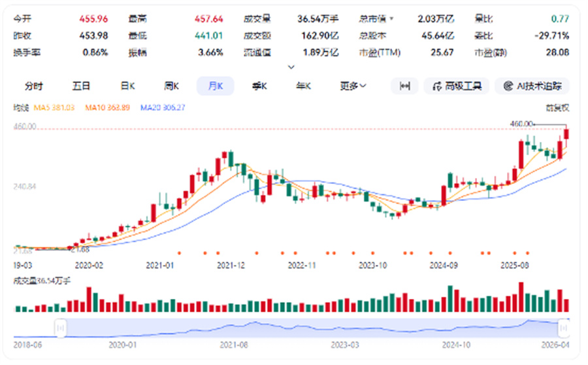Click the latest red candlestick near 460
Viewport: 588px width, 365px height.
coord(566,134)
